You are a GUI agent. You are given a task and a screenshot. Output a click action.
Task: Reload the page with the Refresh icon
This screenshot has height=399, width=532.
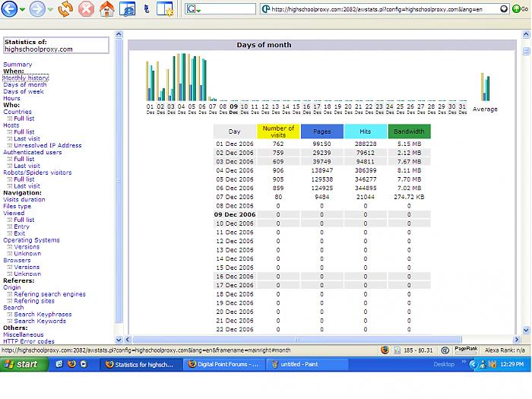click(66, 9)
